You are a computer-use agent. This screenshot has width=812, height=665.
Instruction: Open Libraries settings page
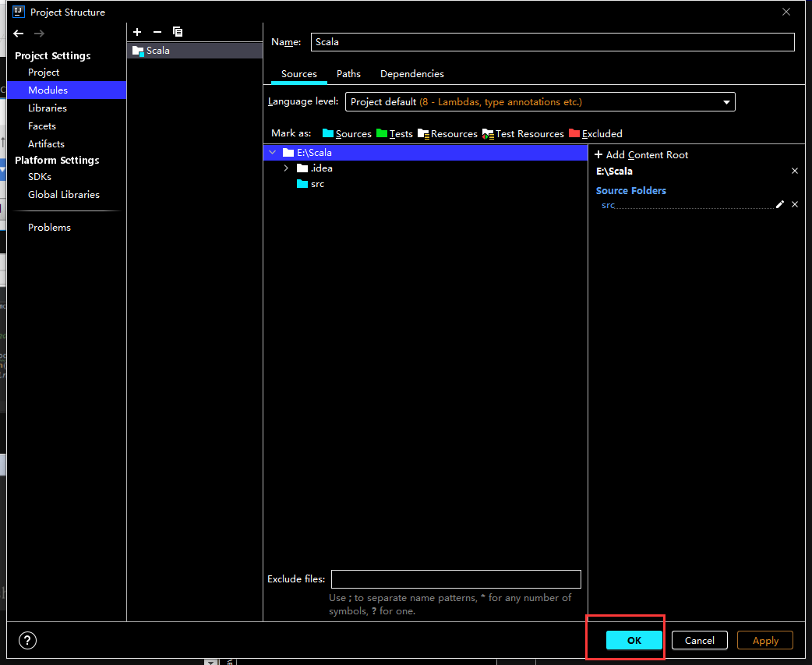tap(47, 108)
